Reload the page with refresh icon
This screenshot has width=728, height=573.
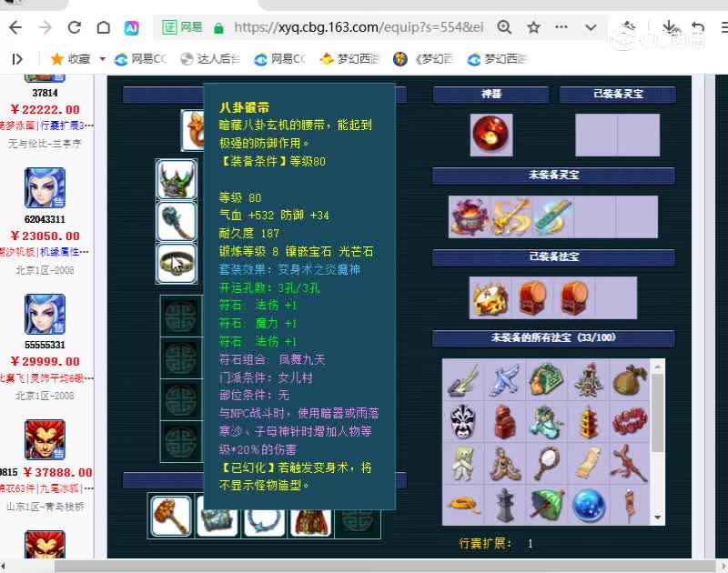coord(75,28)
